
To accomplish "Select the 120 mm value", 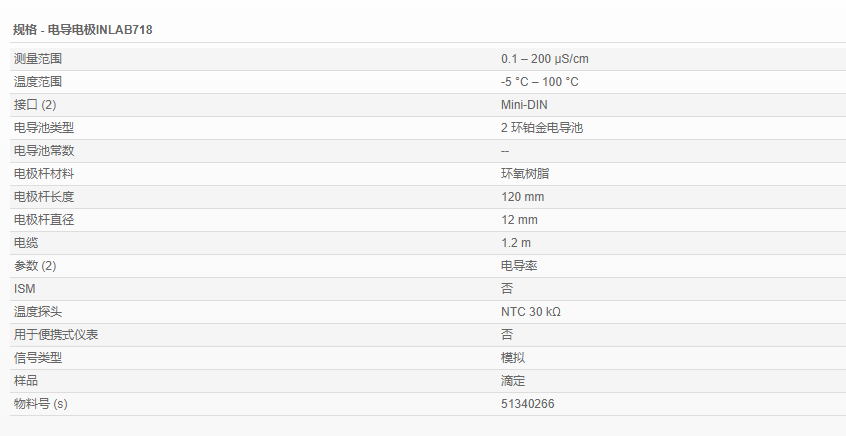I will coord(523,197).
